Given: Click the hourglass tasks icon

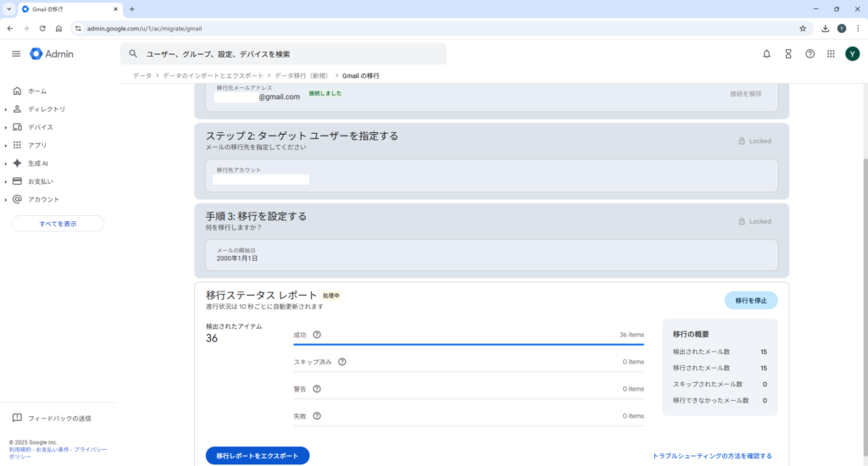Looking at the screenshot, I should tap(788, 54).
